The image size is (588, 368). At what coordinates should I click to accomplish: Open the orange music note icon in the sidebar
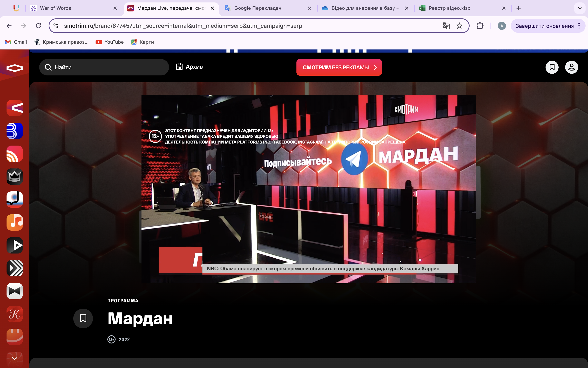14,222
